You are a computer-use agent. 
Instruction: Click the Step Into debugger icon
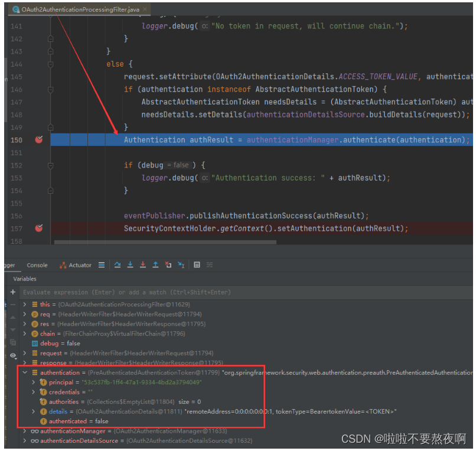(x=130, y=265)
